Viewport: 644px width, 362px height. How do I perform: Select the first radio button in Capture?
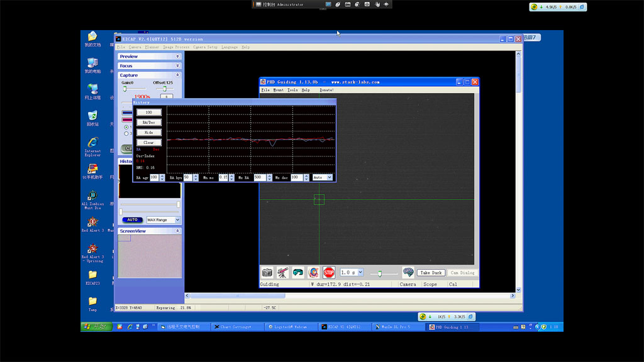(126, 127)
